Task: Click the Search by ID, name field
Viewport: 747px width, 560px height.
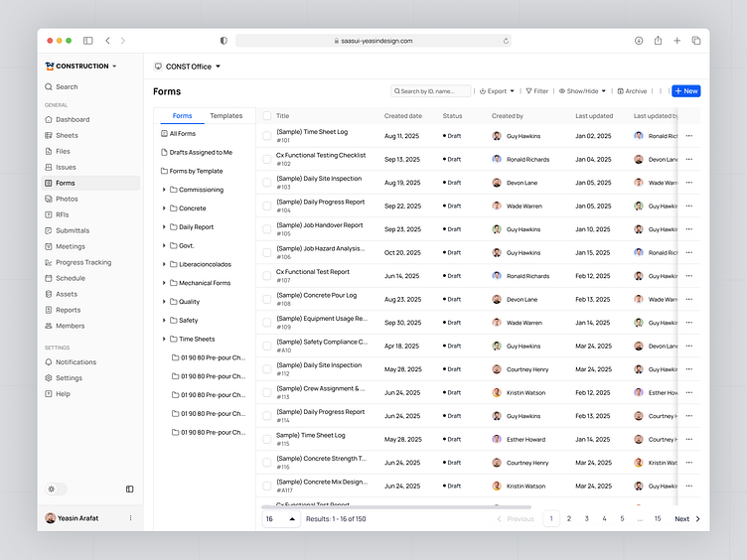Action: pyautogui.click(x=430, y=91)
